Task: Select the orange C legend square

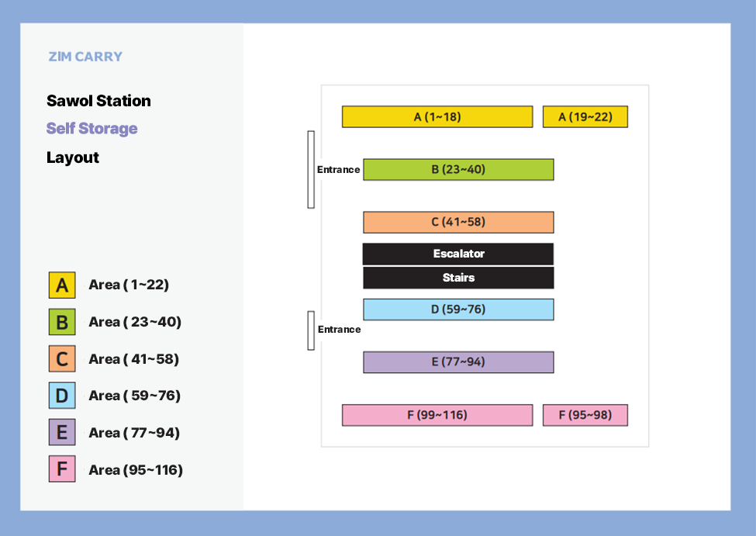Action: pos(62,358)
